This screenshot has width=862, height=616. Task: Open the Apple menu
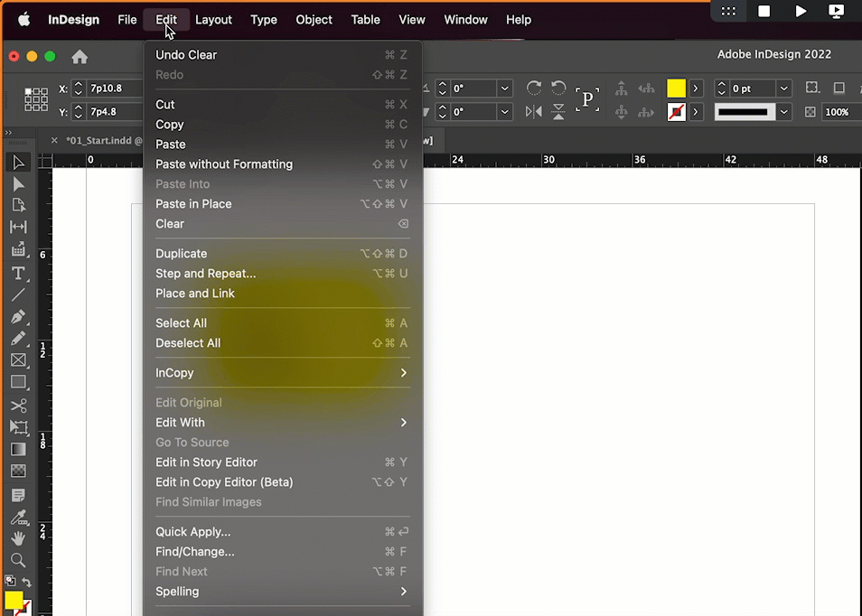tap(23, 20)
